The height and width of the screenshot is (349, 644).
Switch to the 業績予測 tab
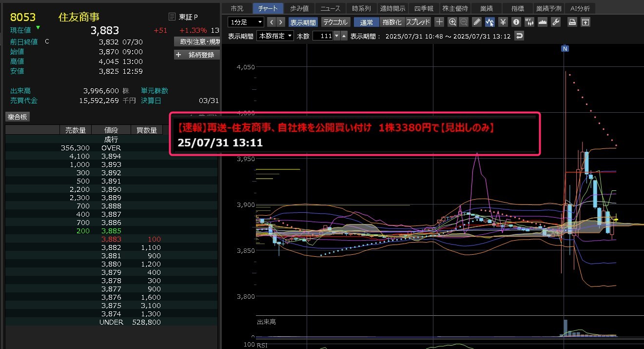click(x=548, y=8)
